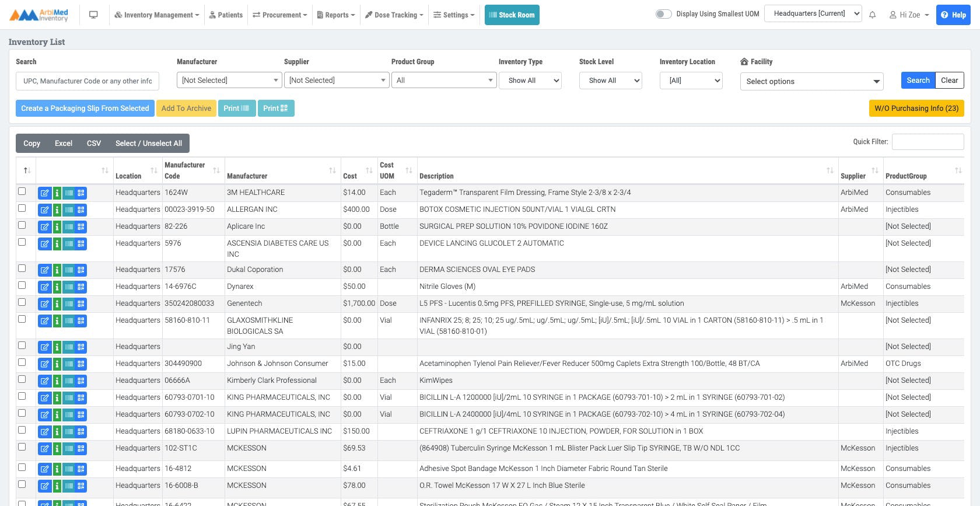
Task: Open the Reports menu
Action: [x=336, y=15]
